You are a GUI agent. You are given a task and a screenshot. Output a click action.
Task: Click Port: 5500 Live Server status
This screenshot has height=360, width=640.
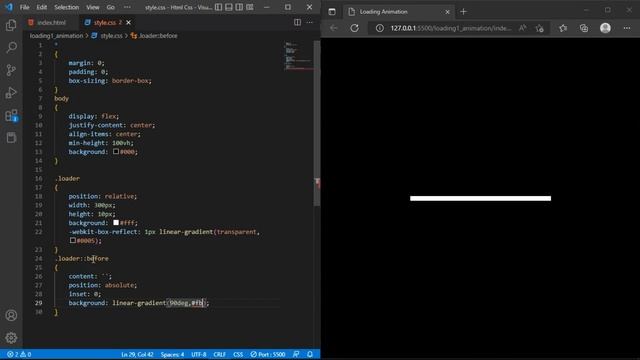pyautogui.click(x=268, y=354)
